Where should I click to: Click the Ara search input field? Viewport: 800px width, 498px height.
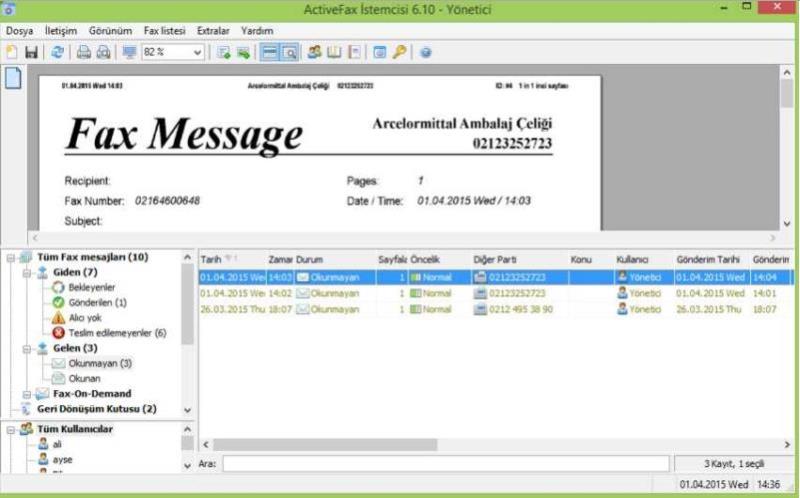[x=445, y=464]
